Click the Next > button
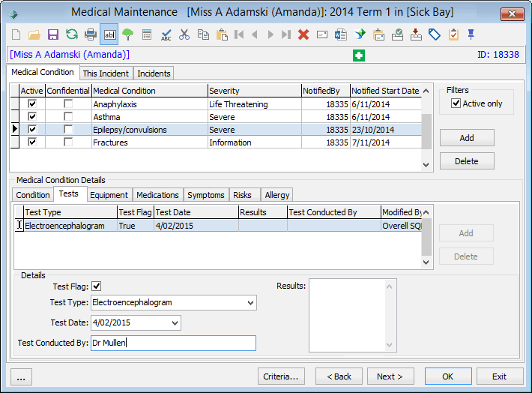Image resolution: width=532 pixels, height=393 pixels. pos(390,376)
